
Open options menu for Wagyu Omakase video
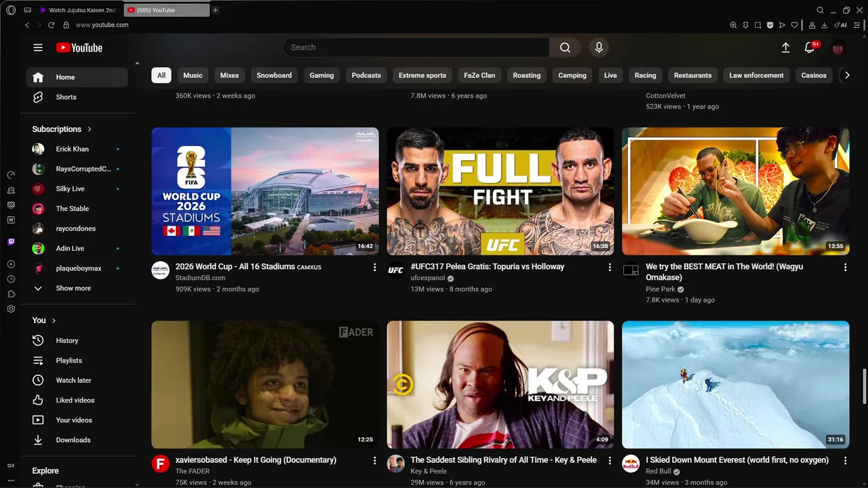tap(845, 268)
